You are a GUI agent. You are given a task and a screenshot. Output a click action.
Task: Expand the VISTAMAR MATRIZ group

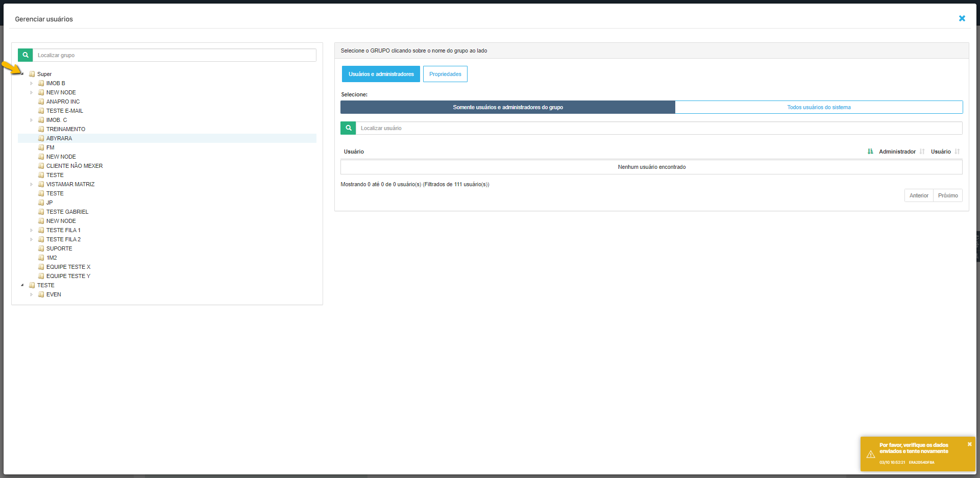(31, 184)
